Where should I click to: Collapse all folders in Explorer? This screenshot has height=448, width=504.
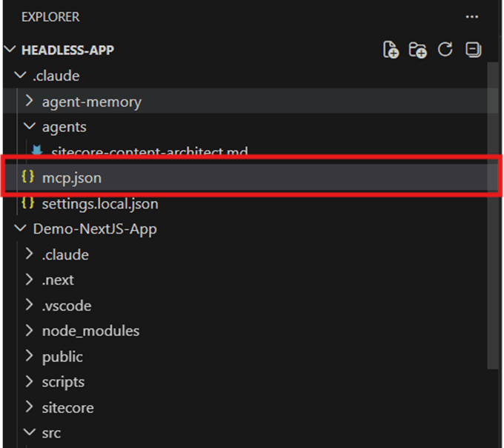[473, 50]
